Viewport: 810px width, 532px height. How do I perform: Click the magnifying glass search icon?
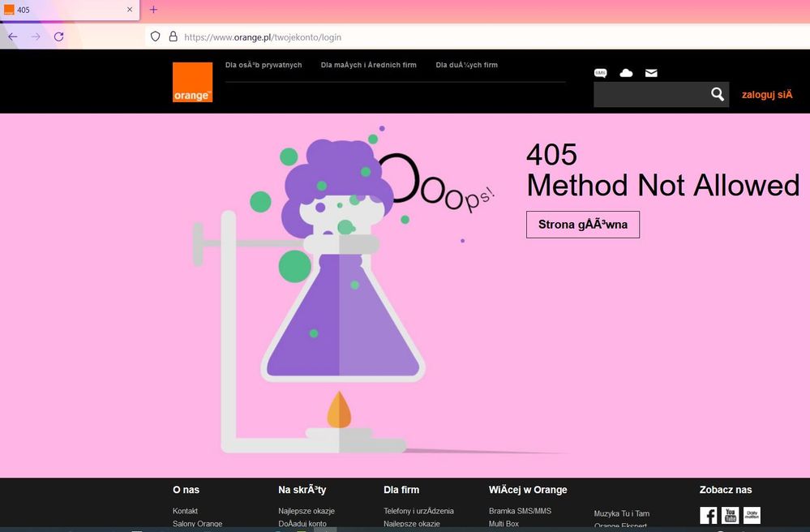coord(717,94)
